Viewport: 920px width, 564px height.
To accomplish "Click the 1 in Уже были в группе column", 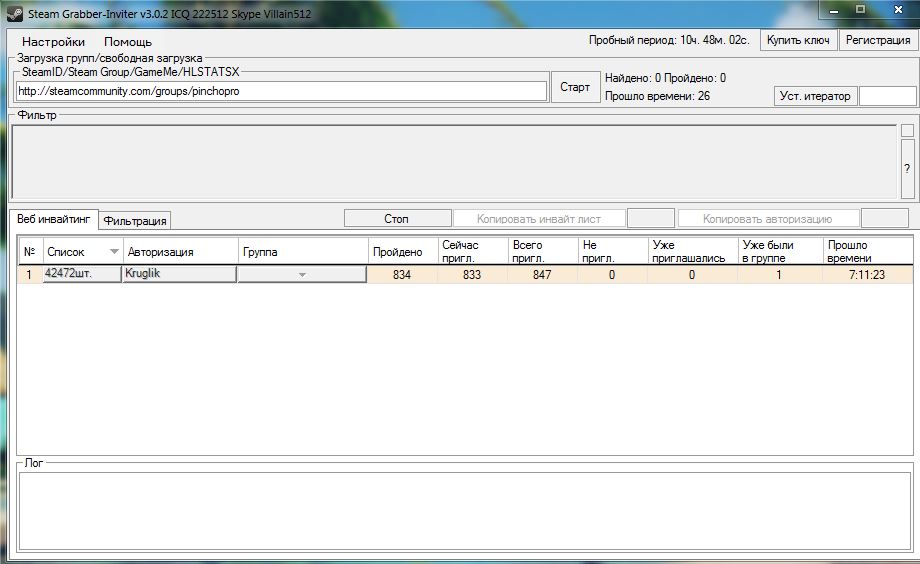I will point(779,275).
